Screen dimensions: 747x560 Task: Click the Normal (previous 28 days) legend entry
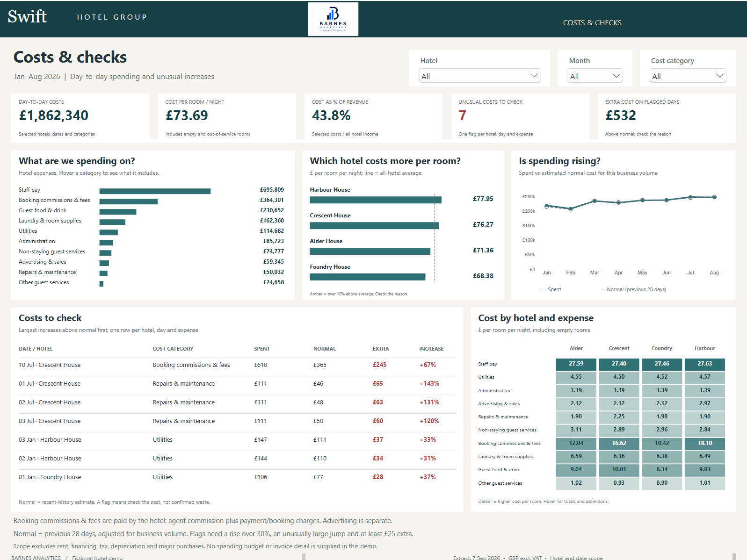632,290
